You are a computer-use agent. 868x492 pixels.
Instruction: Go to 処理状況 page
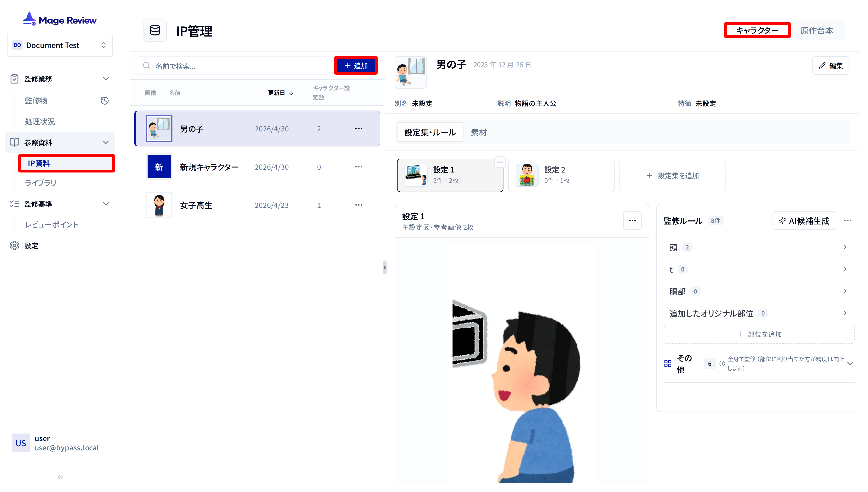pos(40,122)
